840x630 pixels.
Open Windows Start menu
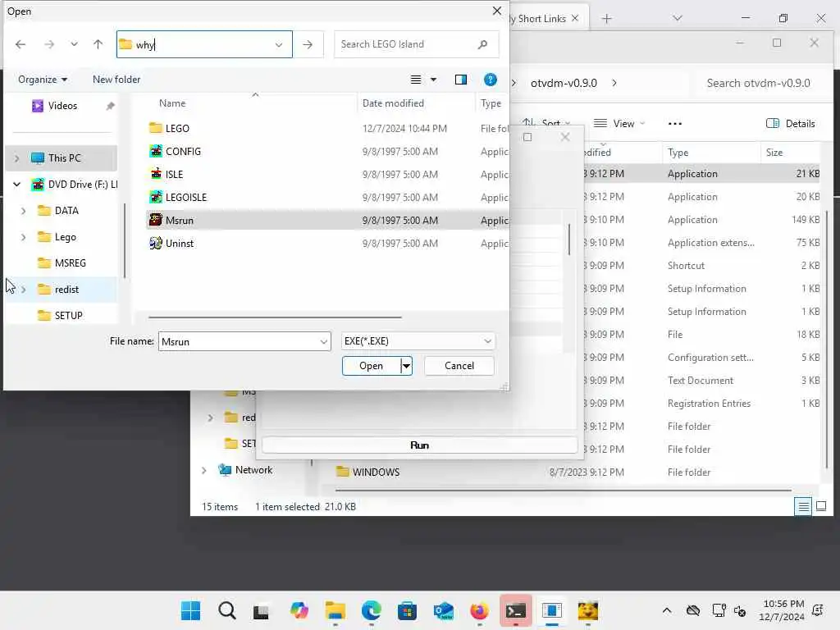coord(190,610)
